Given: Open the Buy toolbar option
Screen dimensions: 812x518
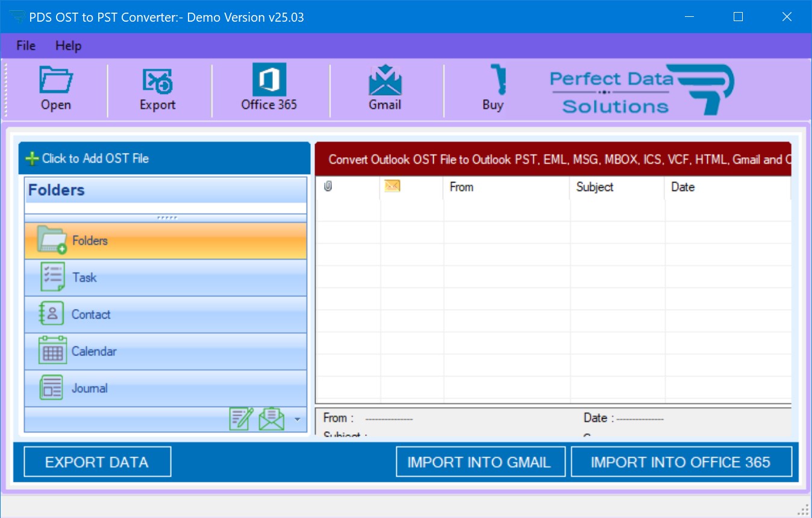Looking at the screenshot, I should (493, 89).
